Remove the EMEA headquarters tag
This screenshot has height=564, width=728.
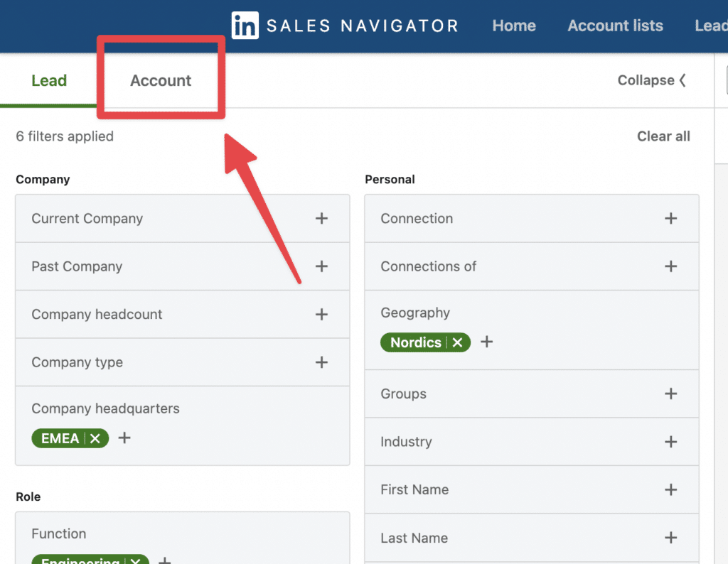point(95,438)
